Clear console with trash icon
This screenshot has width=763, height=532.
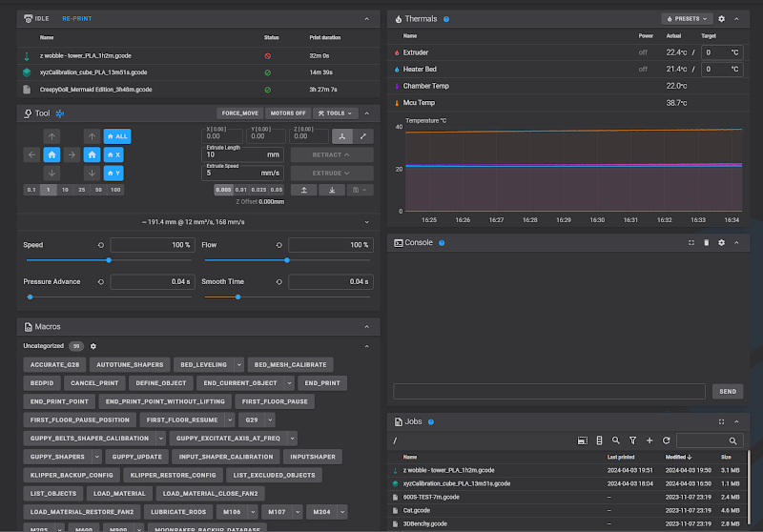[x=706, y=243]
